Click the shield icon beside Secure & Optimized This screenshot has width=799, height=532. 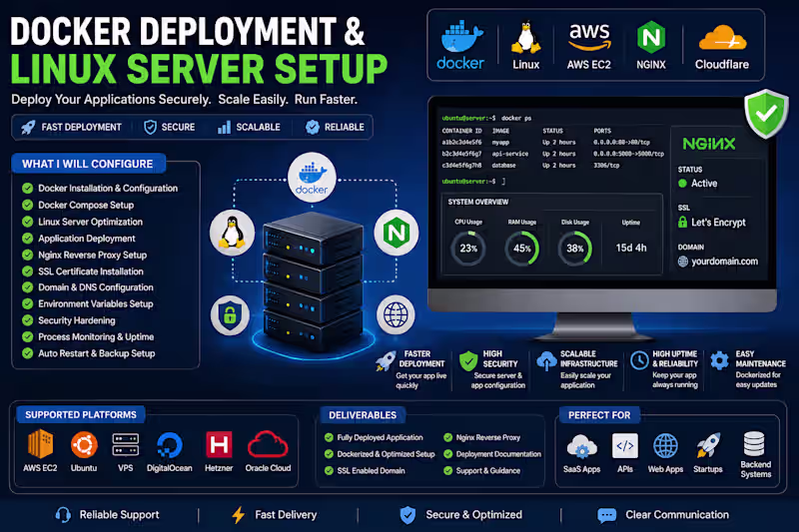click(407, 515)
